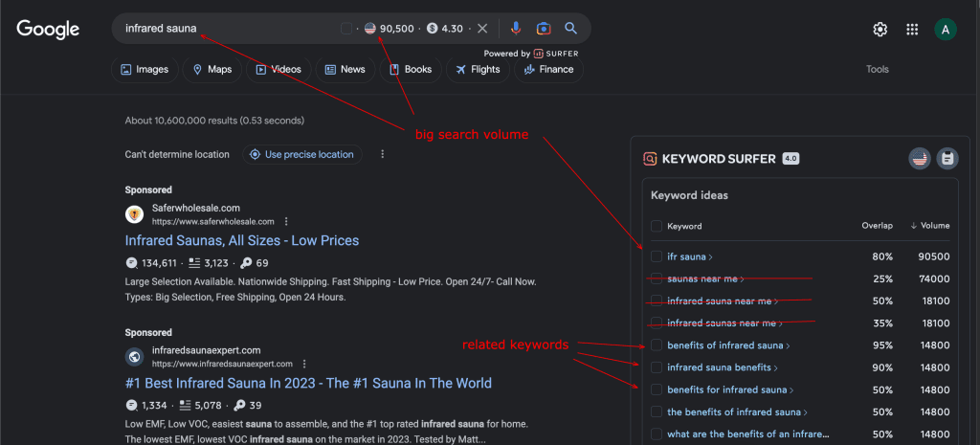Click word count icon showing 3,123
Viewport: 980px width, 445px height.
point(194,263)
